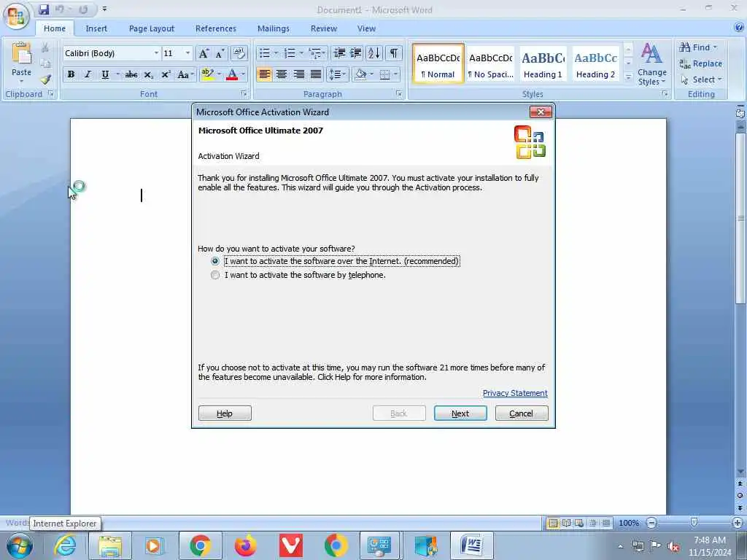Click the Word Help question icon
This screenshot has width=747, height=560.
click(740, 28)
